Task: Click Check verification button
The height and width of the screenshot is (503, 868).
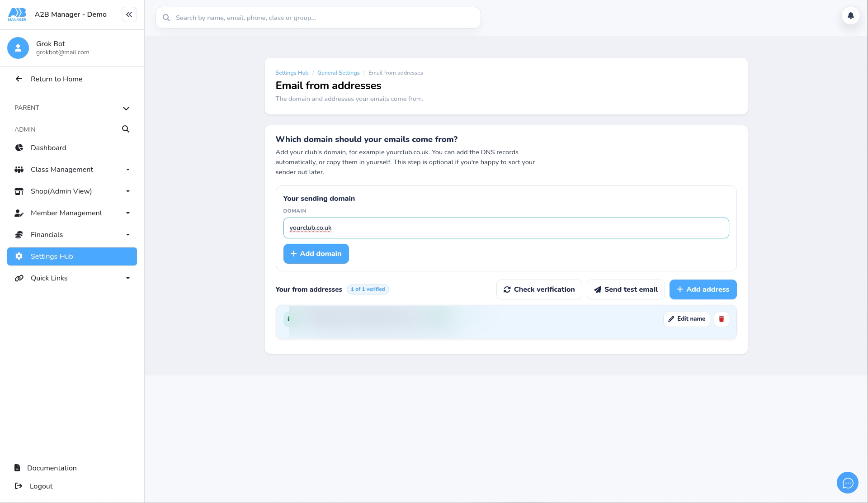Action: point(539,289)
